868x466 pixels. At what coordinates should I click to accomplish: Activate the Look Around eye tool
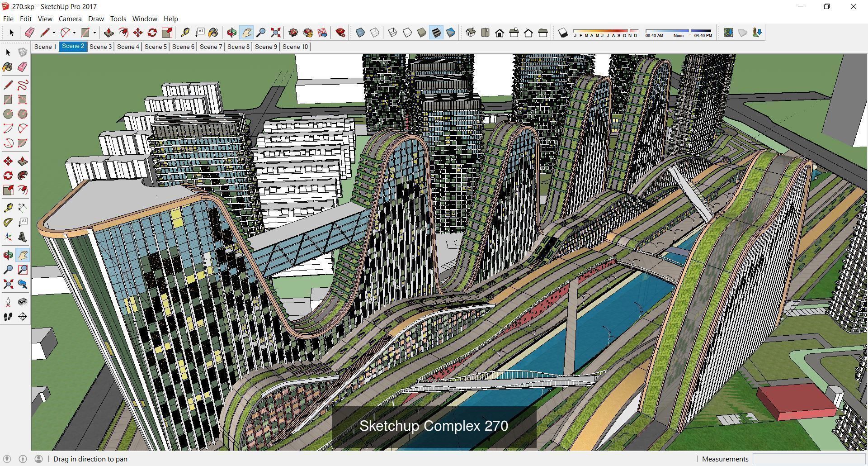(23, 302)
